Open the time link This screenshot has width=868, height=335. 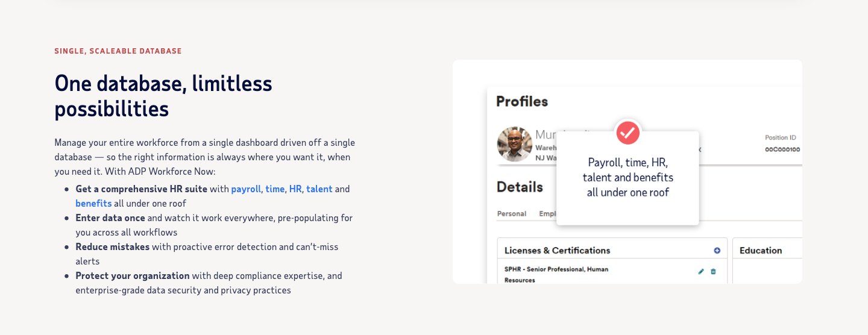pyautogui.click(x=275, y=189)
